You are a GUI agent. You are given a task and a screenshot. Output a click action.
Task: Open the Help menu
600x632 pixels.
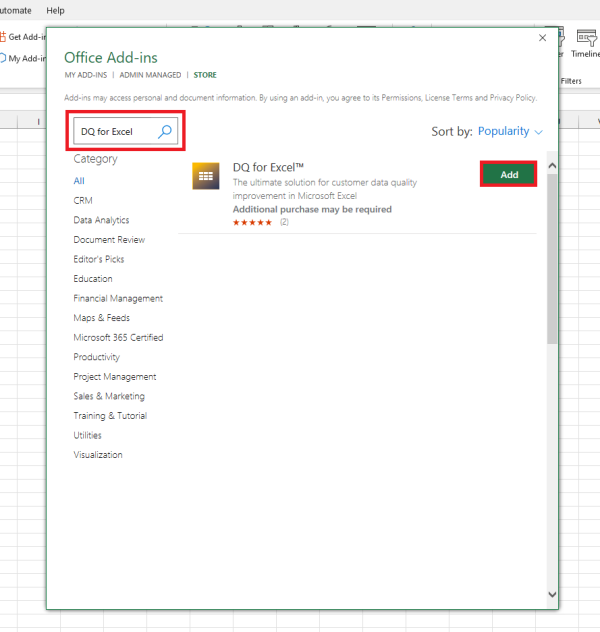55,10
